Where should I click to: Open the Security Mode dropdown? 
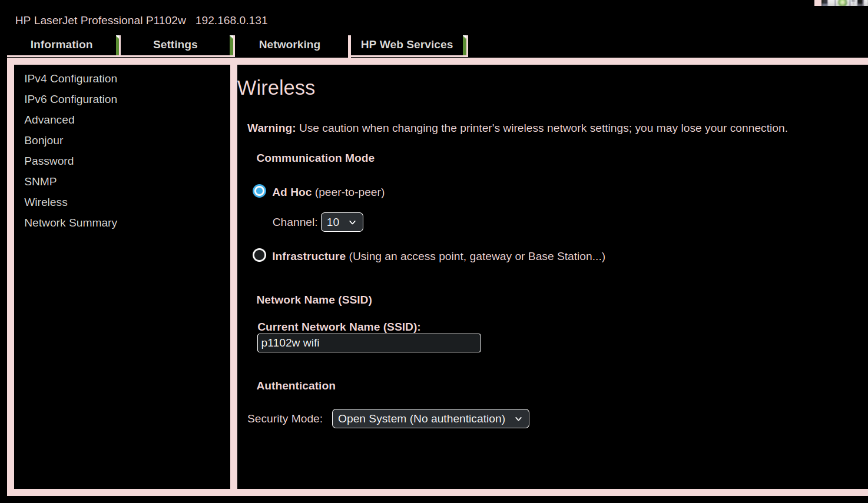click(x=430, y=419)
